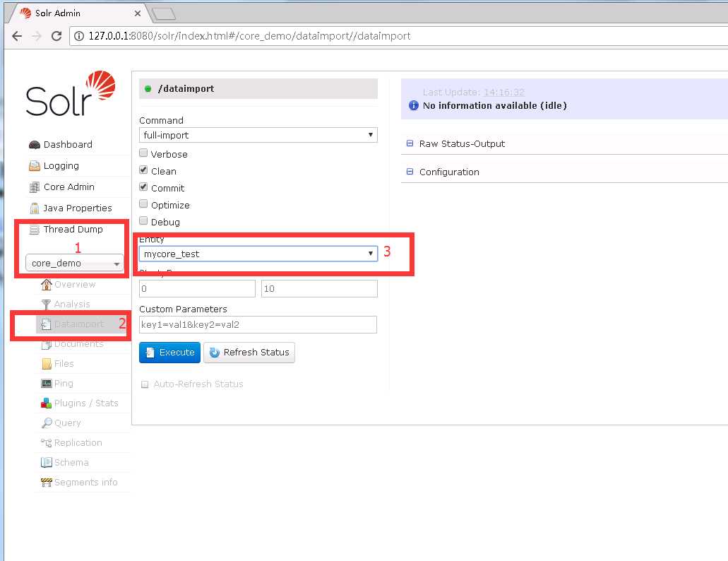Open the Overview link for core
The width and height of the screenshot is (728, 561).
75,284
